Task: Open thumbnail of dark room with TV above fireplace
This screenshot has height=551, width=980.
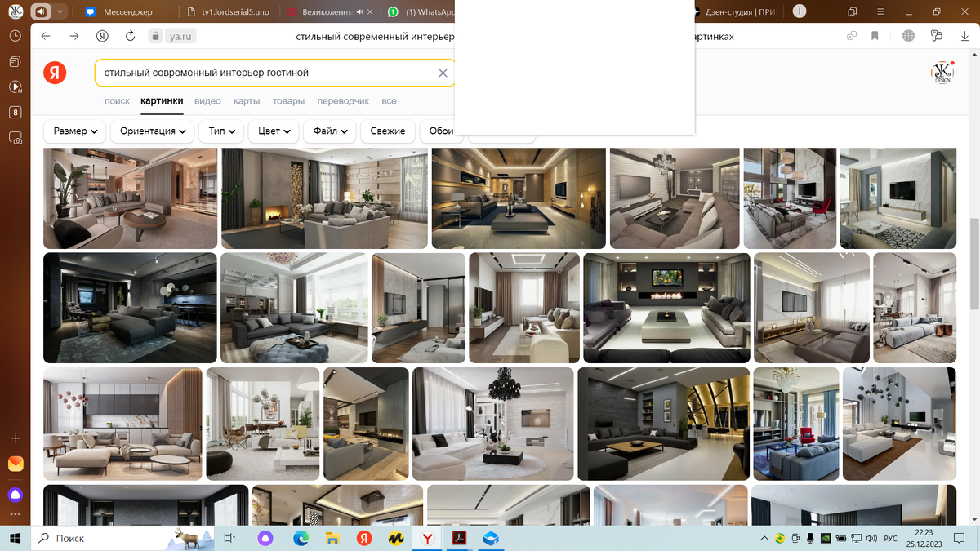Action: pyautogui.click(x=666, y=308)
